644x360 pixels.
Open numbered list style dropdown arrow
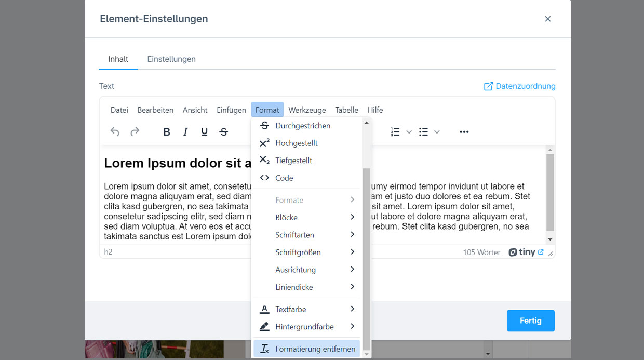tap(409, 132)
